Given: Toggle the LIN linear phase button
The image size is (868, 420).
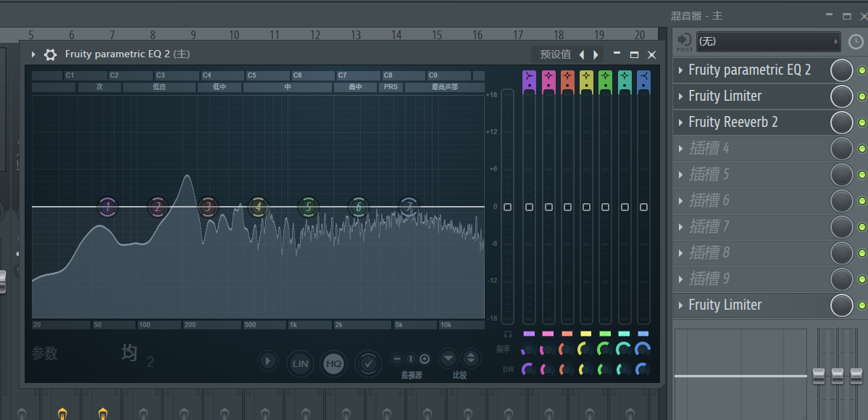Looking at the screenshot, I should click(x=300, y=363).
